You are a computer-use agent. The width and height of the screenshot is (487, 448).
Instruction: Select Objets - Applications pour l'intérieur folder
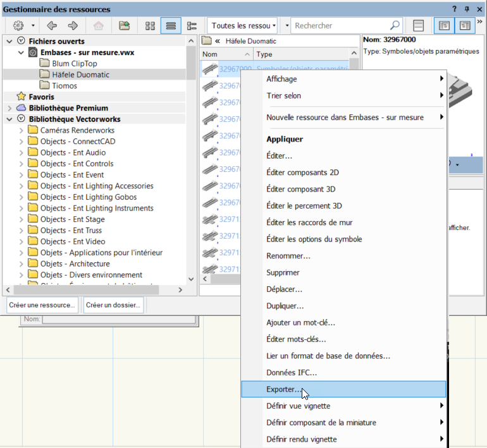(101, 253)
